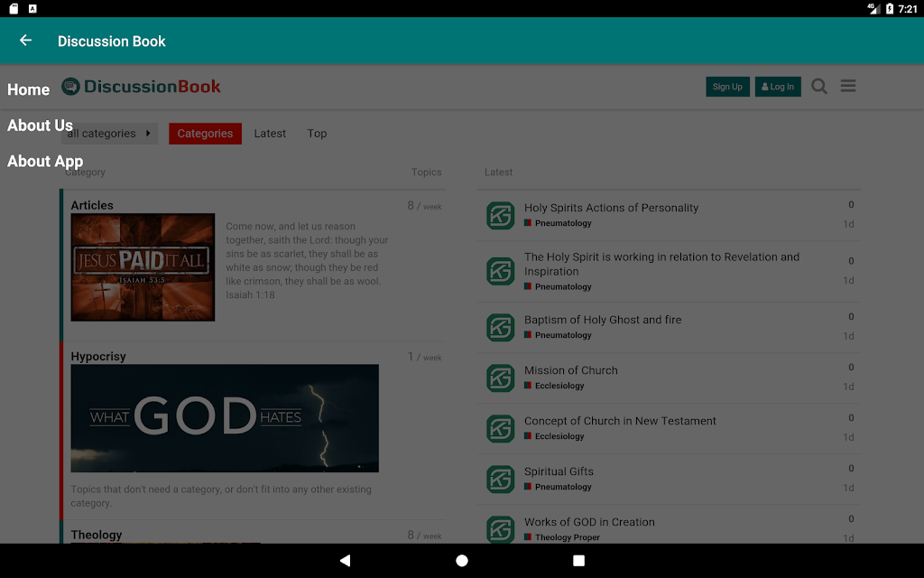Click the Discussion Book app bar title
This screenshot has width=924, height=578.
(x=111, y=42)
